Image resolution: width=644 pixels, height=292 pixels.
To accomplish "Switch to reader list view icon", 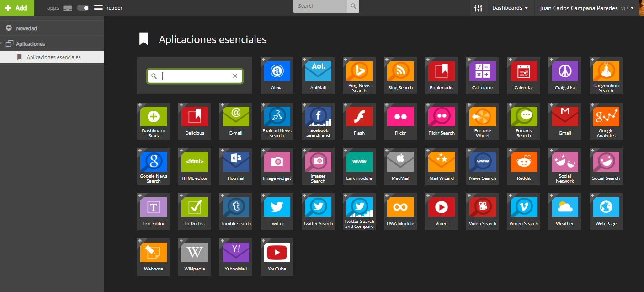I will [98, 8].
